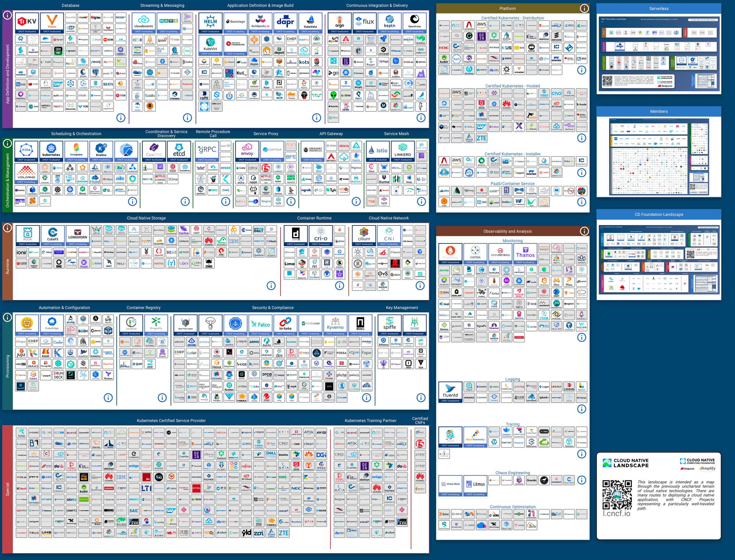
Task: Open Observability and Analysis info icon
Action: (x=584, y=231)
